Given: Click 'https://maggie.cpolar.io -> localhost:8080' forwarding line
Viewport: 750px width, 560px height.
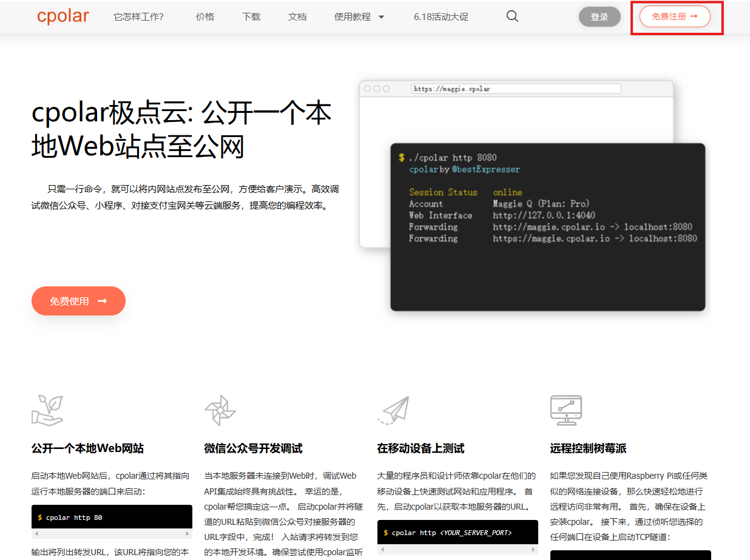Looking at the screenshot, I should [x=595, y=238].
